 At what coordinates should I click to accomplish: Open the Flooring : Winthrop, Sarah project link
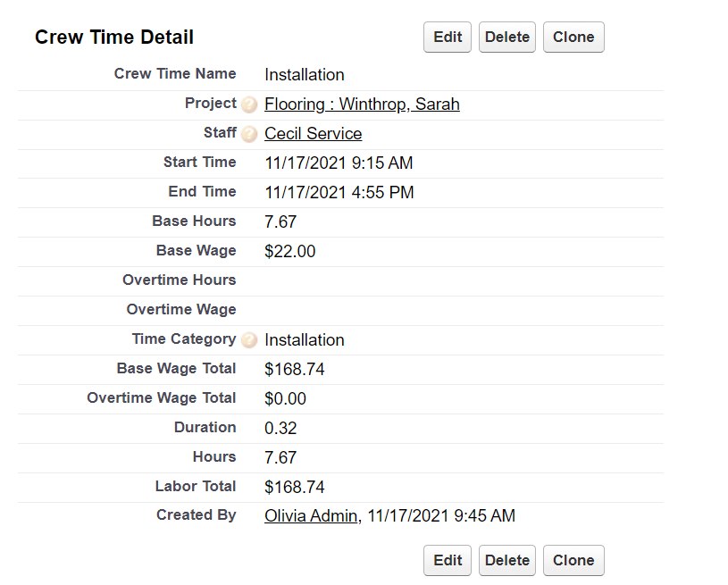pos(362,104)
